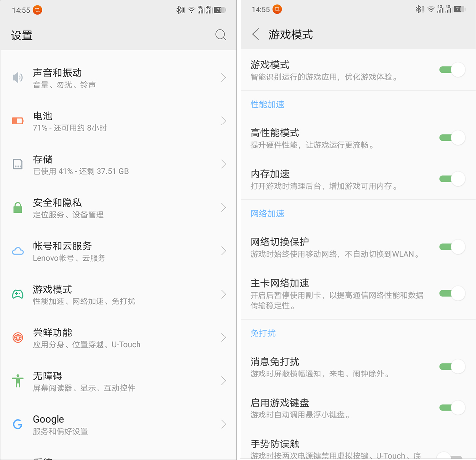The height and width of the screenshot is (460, 476).
Task: Tap the Google G logo icon
Action: tap(18, 424)
